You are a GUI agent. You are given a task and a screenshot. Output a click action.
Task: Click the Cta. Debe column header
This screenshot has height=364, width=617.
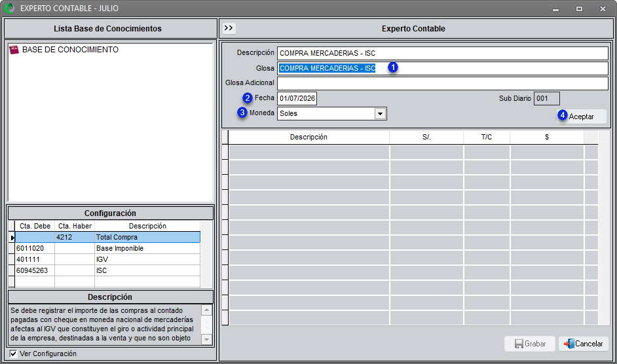tap(35, 226)
